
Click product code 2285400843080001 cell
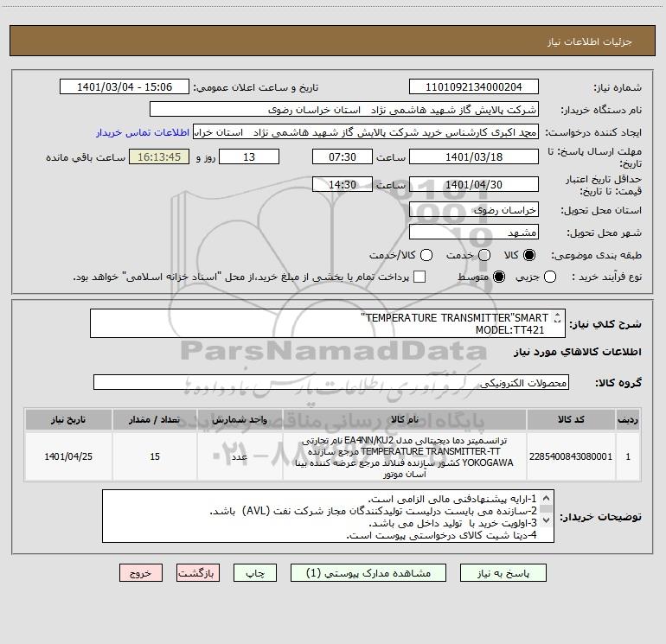(x=571, y=456)
